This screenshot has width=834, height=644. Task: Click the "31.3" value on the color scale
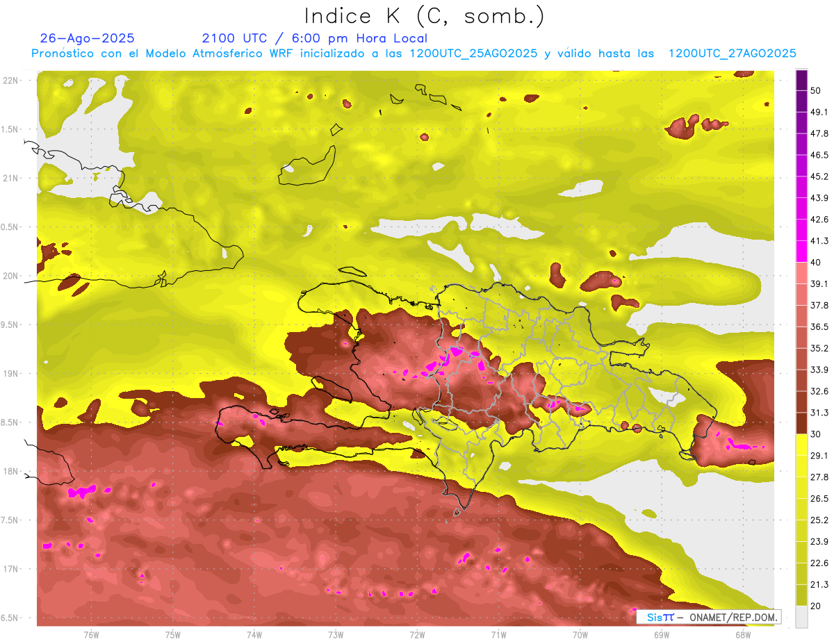(x=819, y=413)
